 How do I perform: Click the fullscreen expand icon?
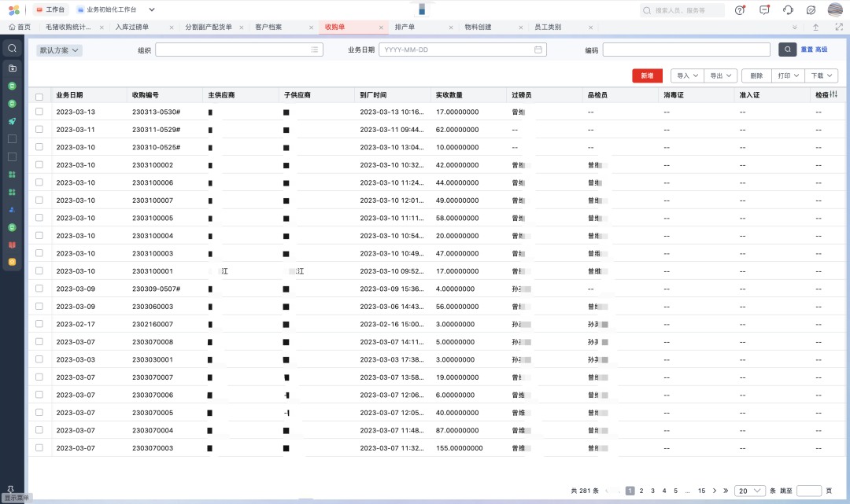click(839, 27)
